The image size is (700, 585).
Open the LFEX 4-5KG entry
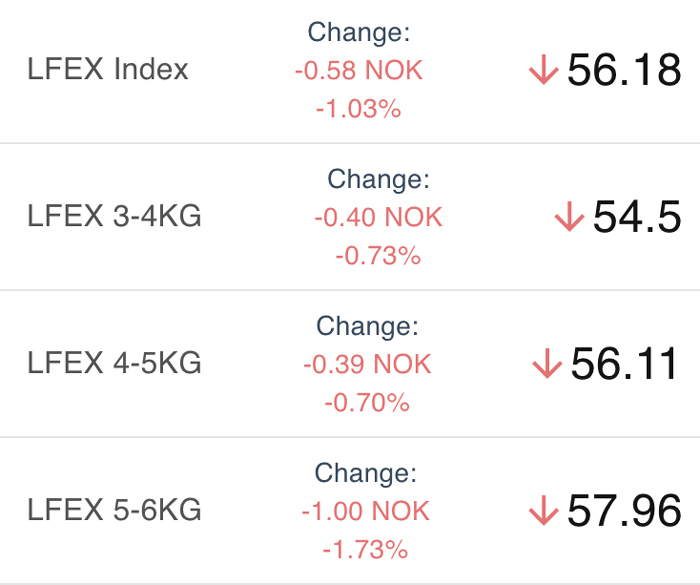(114, 363)
